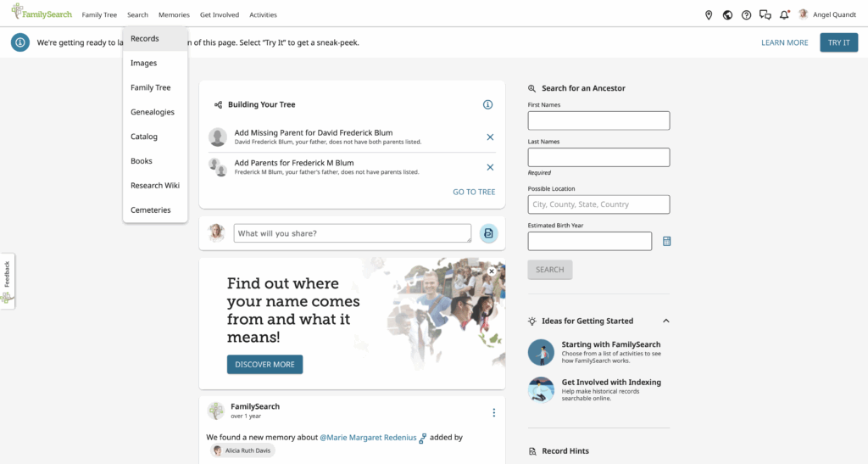Image resolution: width=868 pixels, height=464 pixels.
Task: Open the Memories menu
Action: (174, 15)
